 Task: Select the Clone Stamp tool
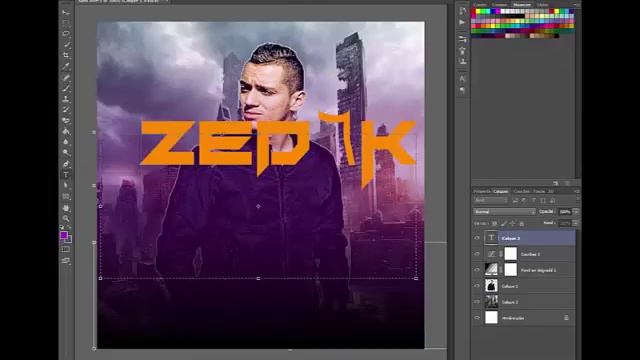click(66, 99)
